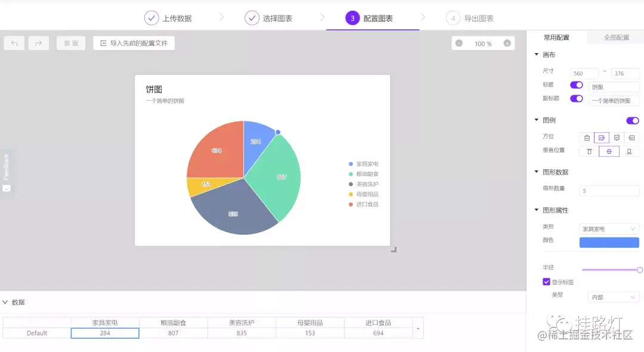Align legend vertically to middle
Viewport: 644px width, 352px height.
pyautogui.click(x=609, y=151)
